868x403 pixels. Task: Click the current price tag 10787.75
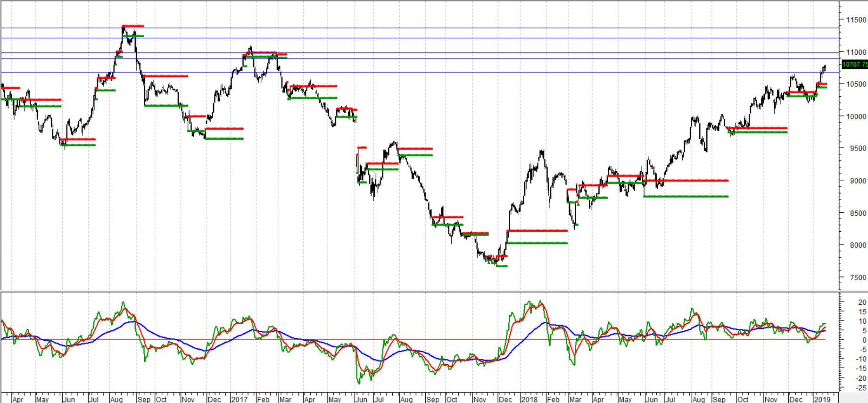point(854,64)
